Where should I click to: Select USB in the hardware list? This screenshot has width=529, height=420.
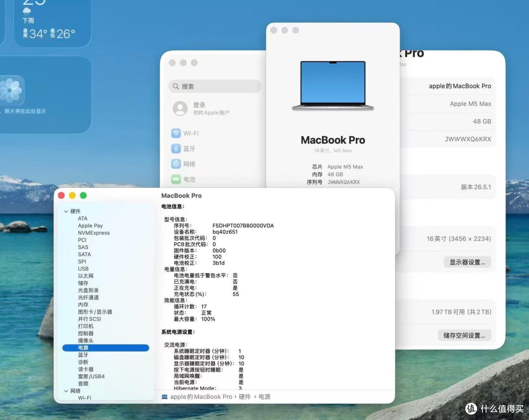[83, 269]
